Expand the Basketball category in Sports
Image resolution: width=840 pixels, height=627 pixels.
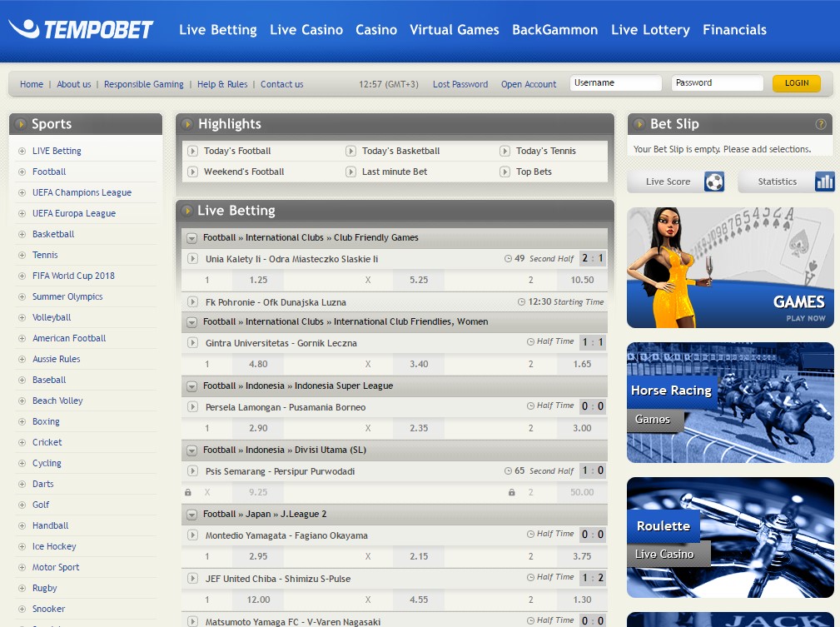(x=22, y=234)
